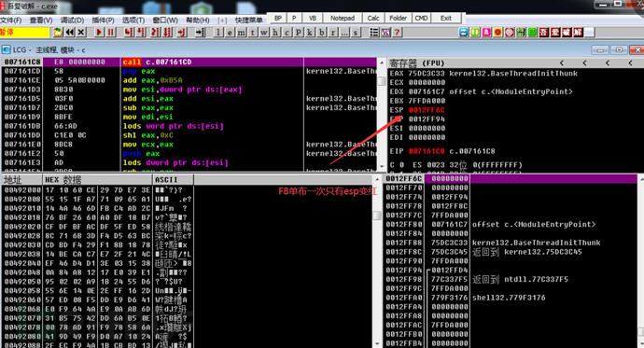Open Executable modules with 'e' button

click(230, 32)
